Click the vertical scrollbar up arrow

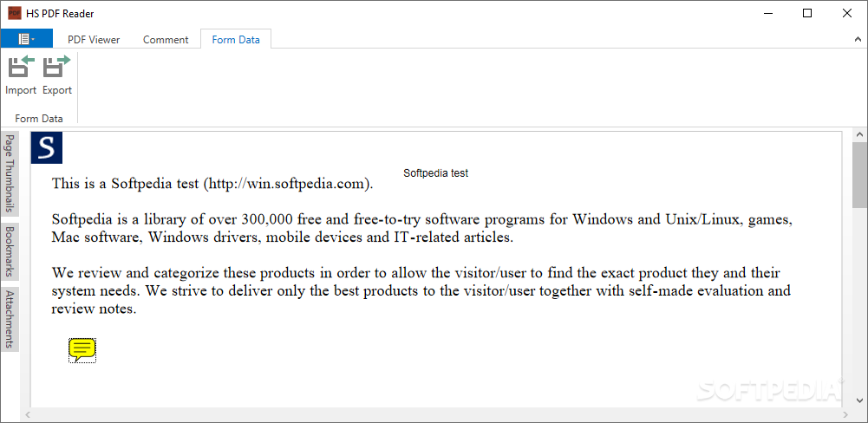click(859, 134)
